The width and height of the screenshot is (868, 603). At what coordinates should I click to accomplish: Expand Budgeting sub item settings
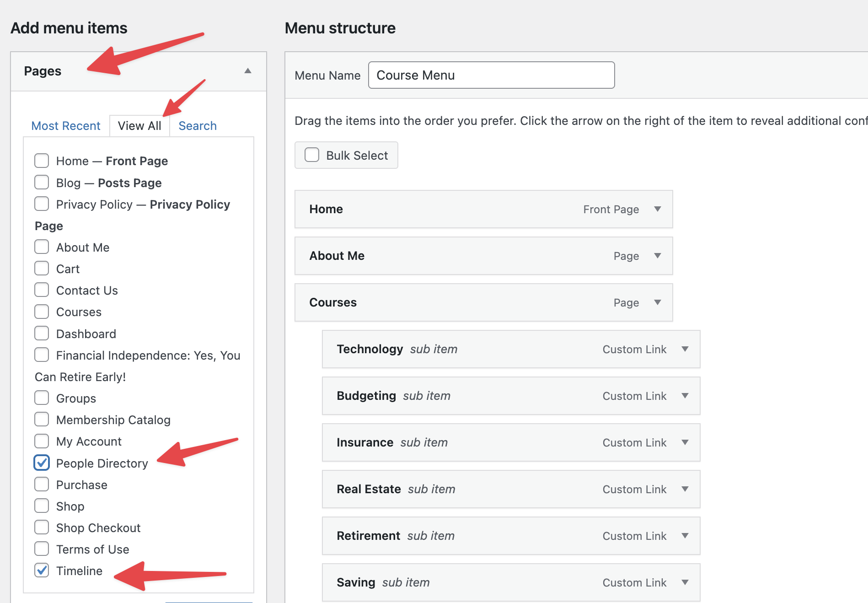[x=685, y=396]
